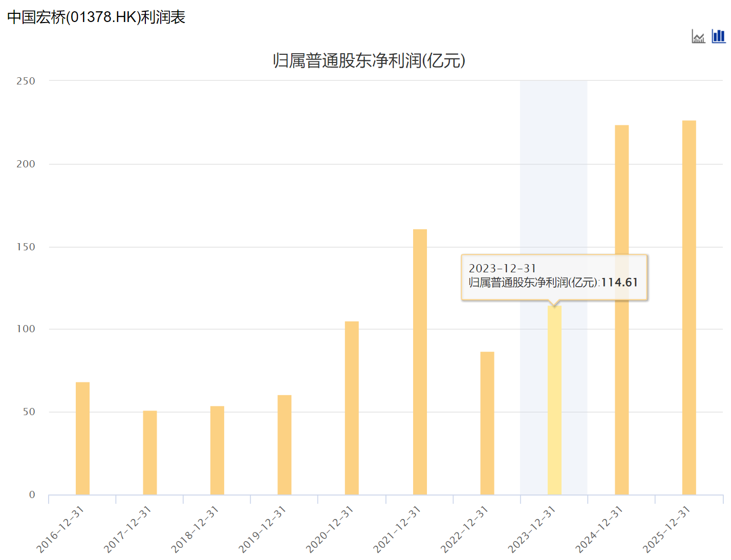Image resolution: width=731 pixels, height=560 pixels.
Task: Switch chart to bar view icon
Action: (719, 36)
